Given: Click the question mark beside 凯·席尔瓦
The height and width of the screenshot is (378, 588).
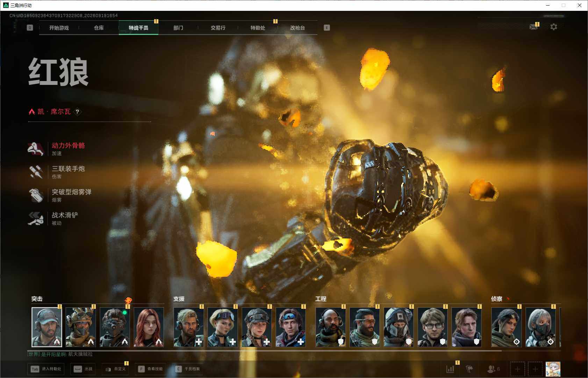Looking at the screenshot, I should click(x=77, y=112).
